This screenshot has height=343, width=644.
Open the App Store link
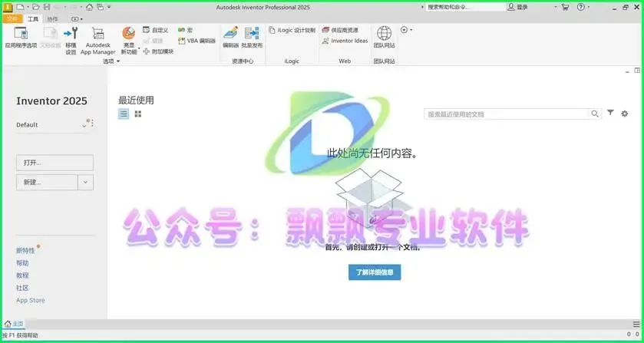[x=31, y=300]
